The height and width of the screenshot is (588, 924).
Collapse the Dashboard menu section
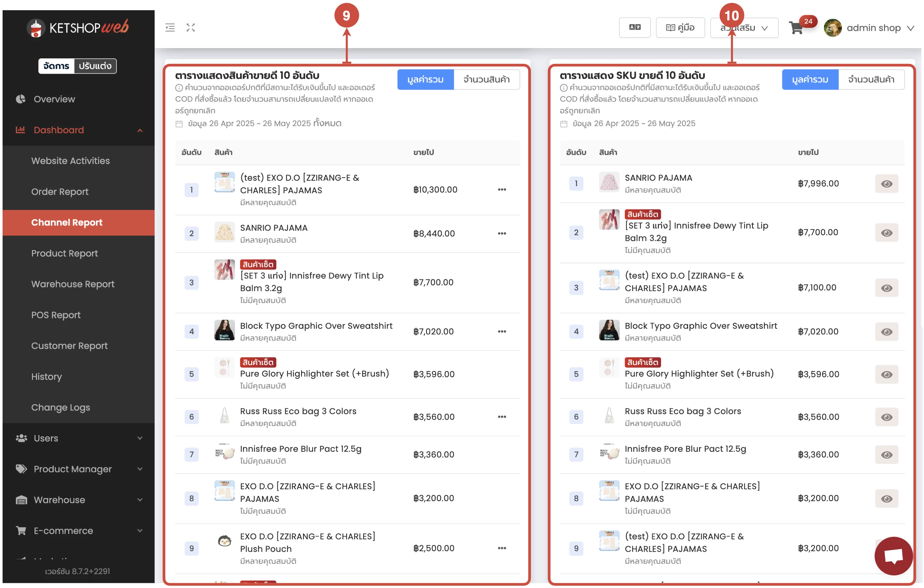140,130
